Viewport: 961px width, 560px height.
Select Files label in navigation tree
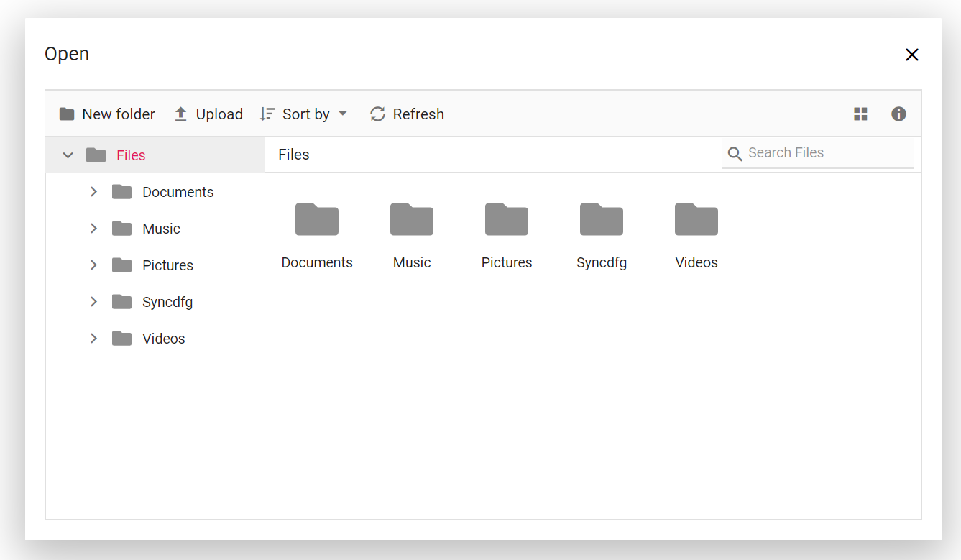(131, 155)
